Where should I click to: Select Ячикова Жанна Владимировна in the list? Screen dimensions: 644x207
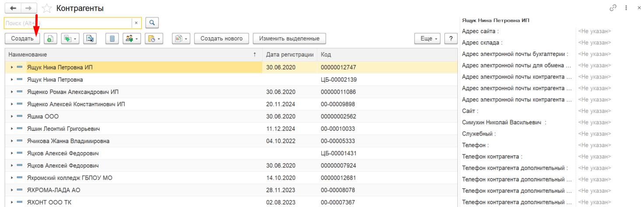pos(68,141)
